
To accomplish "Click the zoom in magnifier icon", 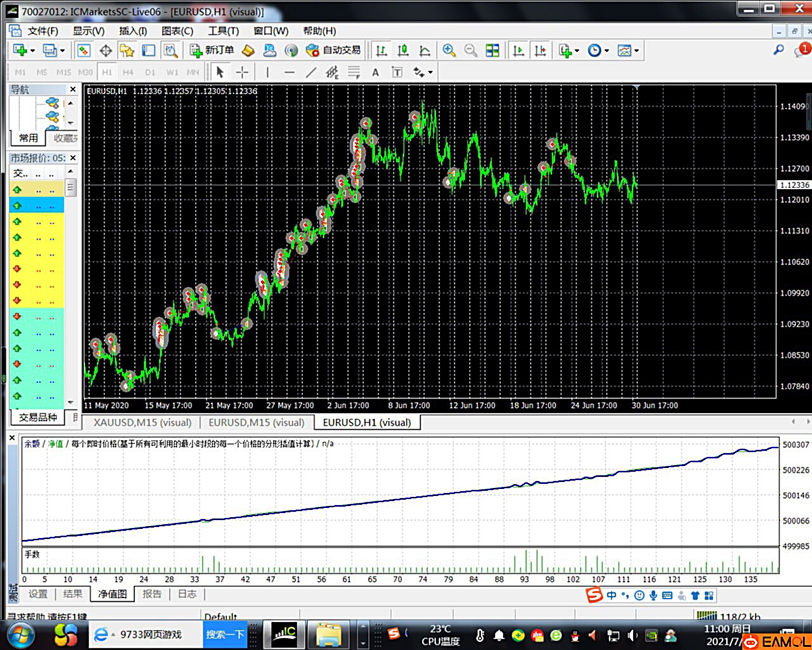I will pyautogui.click(x=449, y=50).
